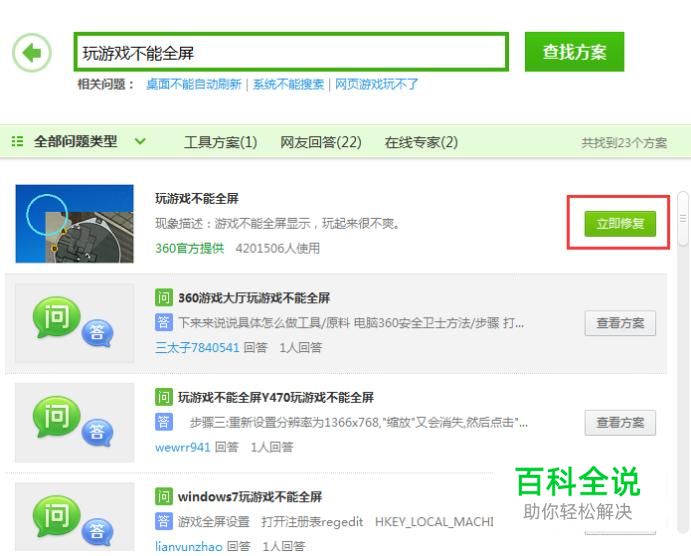
Task: Click the 问 icon before windows7玩游戏不能全屏
Action: [163, 497]
